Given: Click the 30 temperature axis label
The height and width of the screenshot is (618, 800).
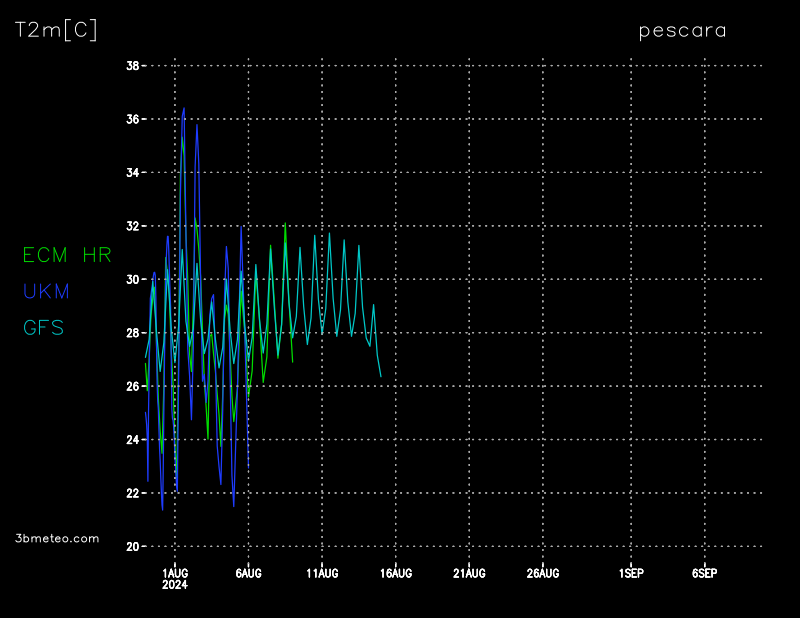Looking at the screenshot, I should pyautogui.click(x=132, y=280).
